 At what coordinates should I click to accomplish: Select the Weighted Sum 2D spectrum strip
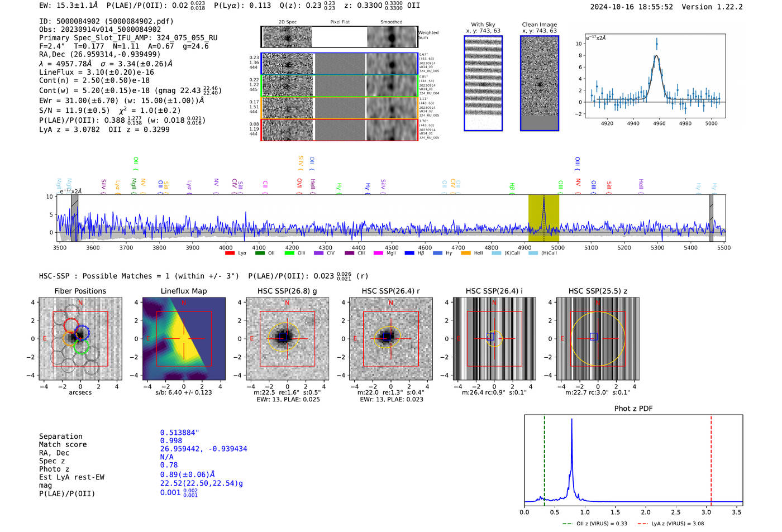pyautogui.click(x=339, y=37)
